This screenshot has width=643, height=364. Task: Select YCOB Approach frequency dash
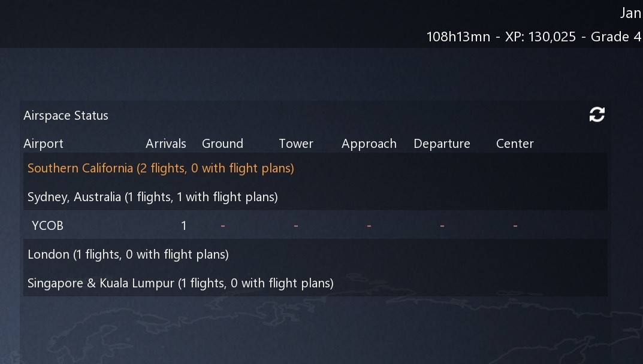(x=369, y=226)
